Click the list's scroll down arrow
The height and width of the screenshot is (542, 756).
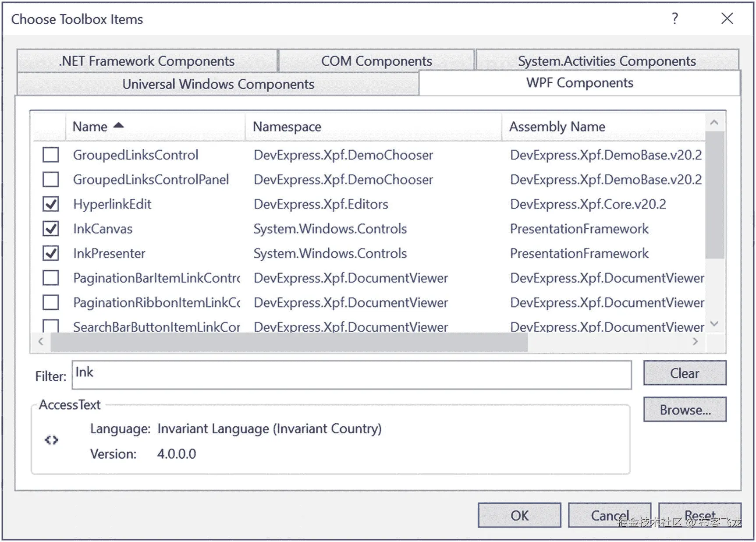pos(714,323)
